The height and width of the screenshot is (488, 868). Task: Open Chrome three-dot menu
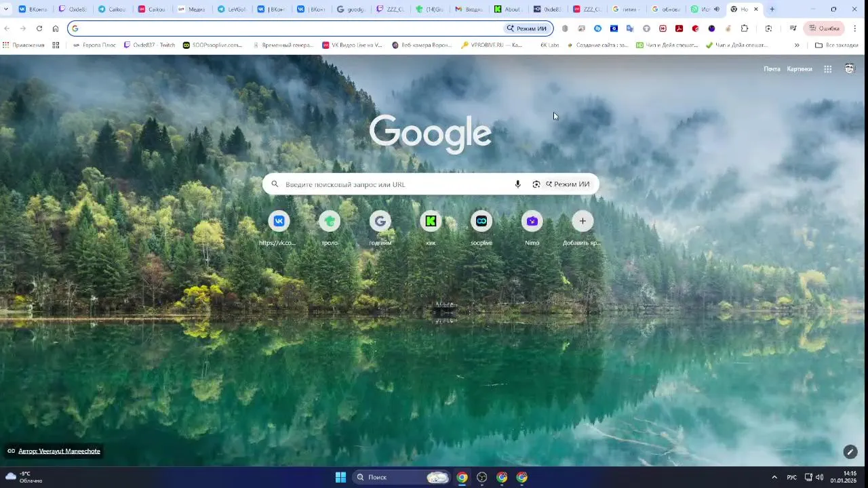[854, 28]
